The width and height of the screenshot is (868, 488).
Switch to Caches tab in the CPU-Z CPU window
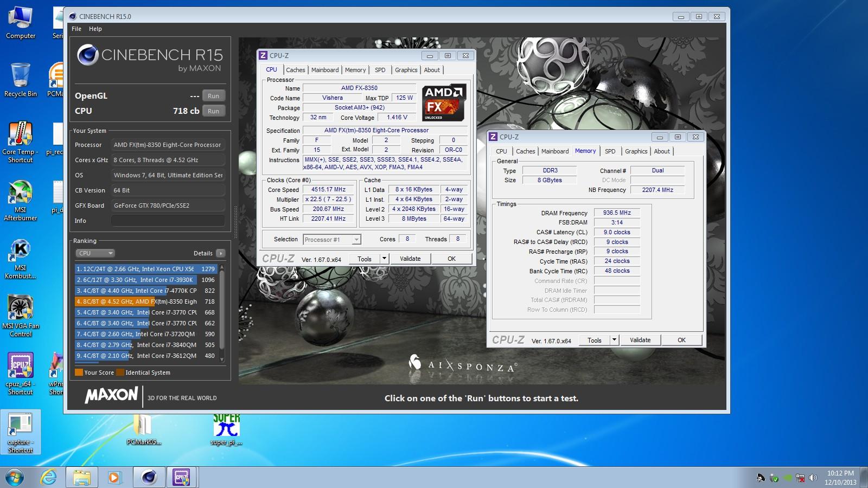295,70
